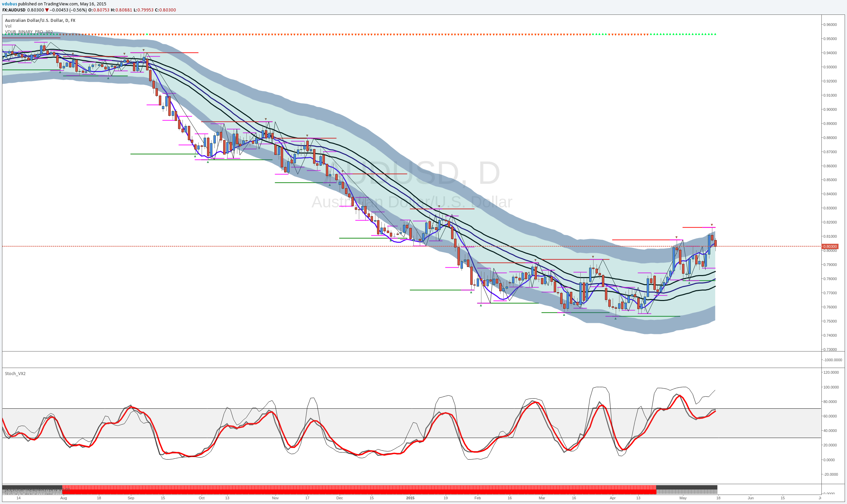The height and width of the screenshot is (504, 847).
Task: Click the Stoch_VX2 indicator label
Action: (x=15, y=374)
